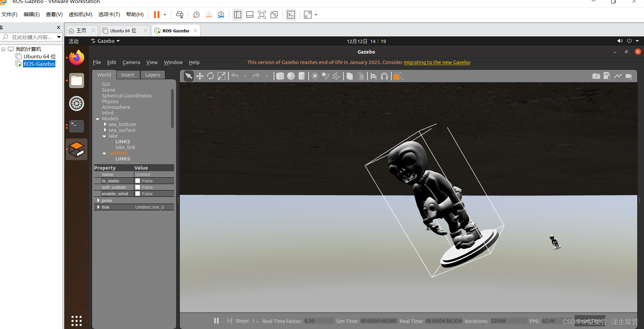The width and height of the screenshot is (644, 329).
Task: Show applications grid in Ubuntu dock
Action: 77,321
